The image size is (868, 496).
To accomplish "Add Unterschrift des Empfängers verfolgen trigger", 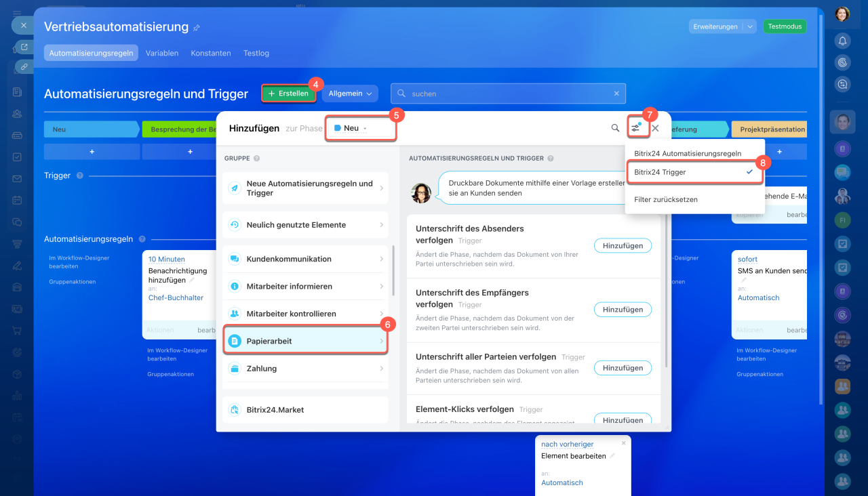I will [x=623, y=310].
